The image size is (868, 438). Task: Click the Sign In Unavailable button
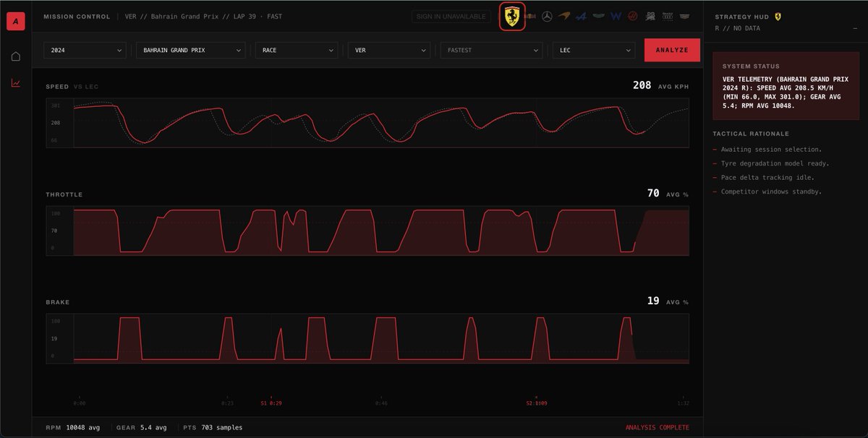453,17
